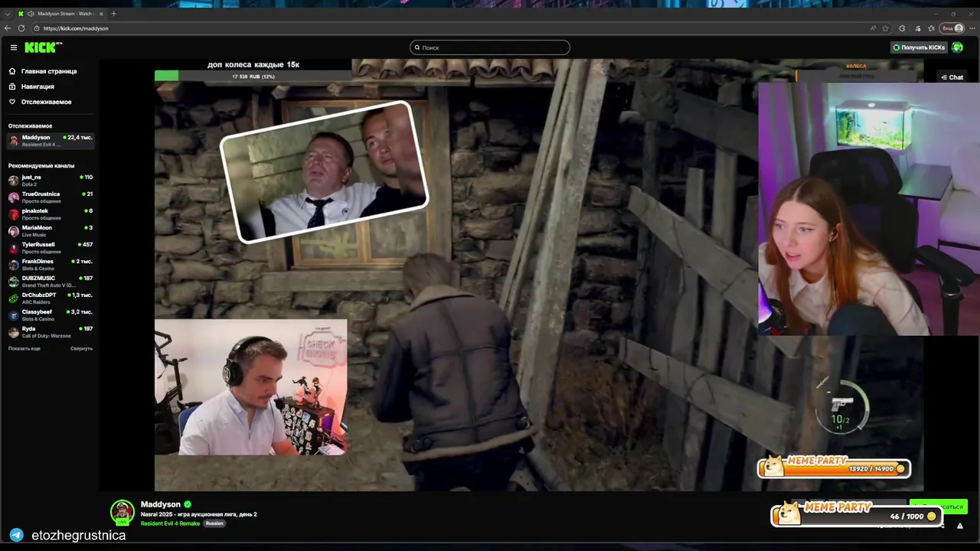Click the Вход profile button

point(952,28)
